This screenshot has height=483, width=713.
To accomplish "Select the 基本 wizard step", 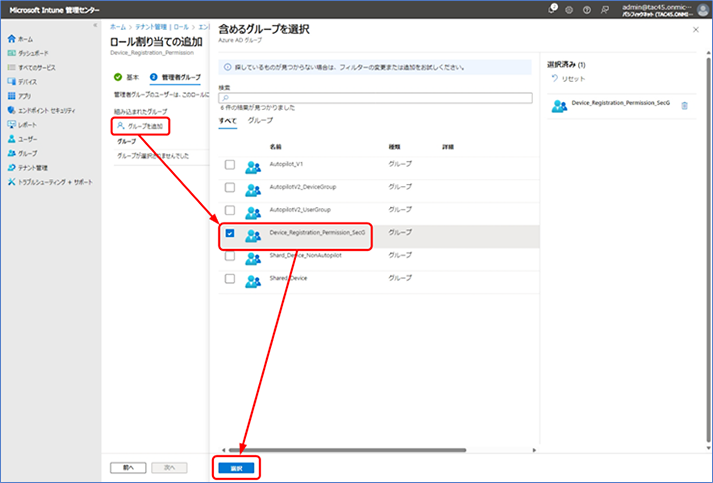I will click(126, 77).
